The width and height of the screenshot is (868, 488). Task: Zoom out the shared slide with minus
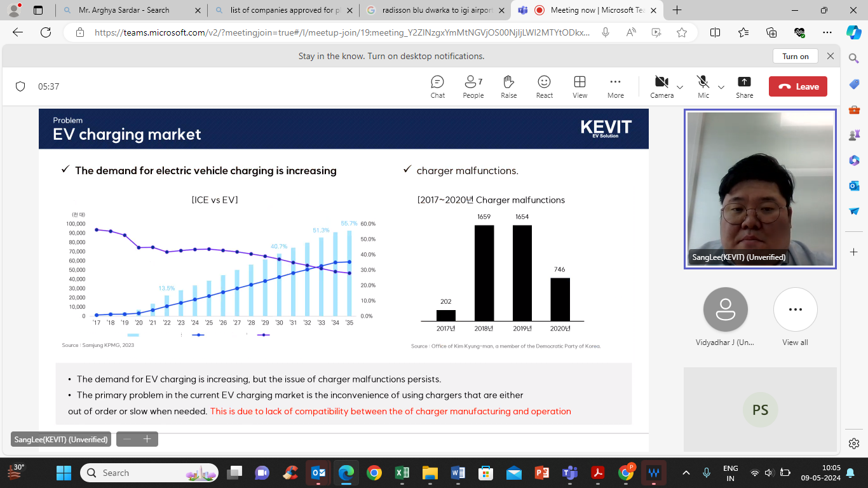click(x=127, y=439)
